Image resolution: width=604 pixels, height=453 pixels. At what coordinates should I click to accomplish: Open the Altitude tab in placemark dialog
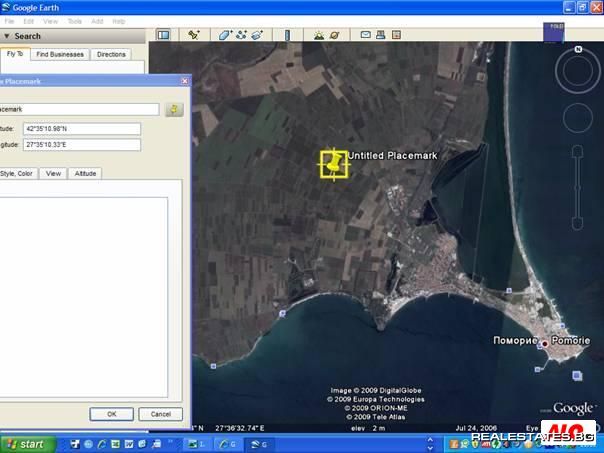(x=85, y=173)
